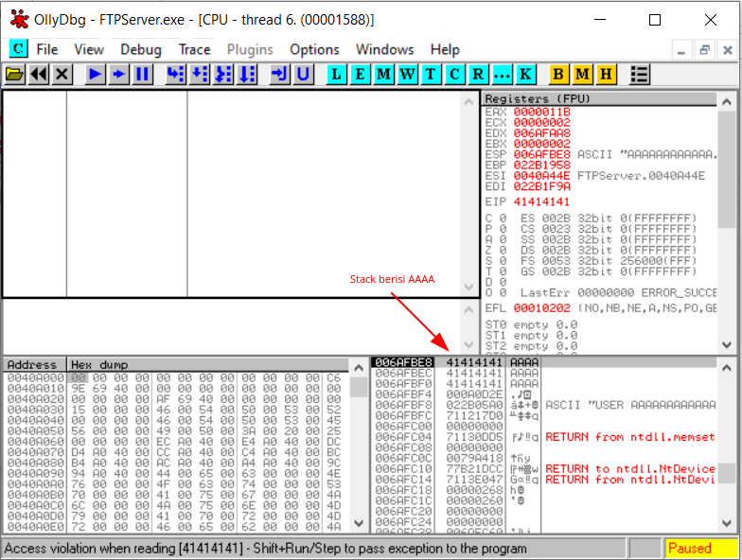Click the CPU window C icon in menu bar
742x560 pixels.
(x=19, y=49)
